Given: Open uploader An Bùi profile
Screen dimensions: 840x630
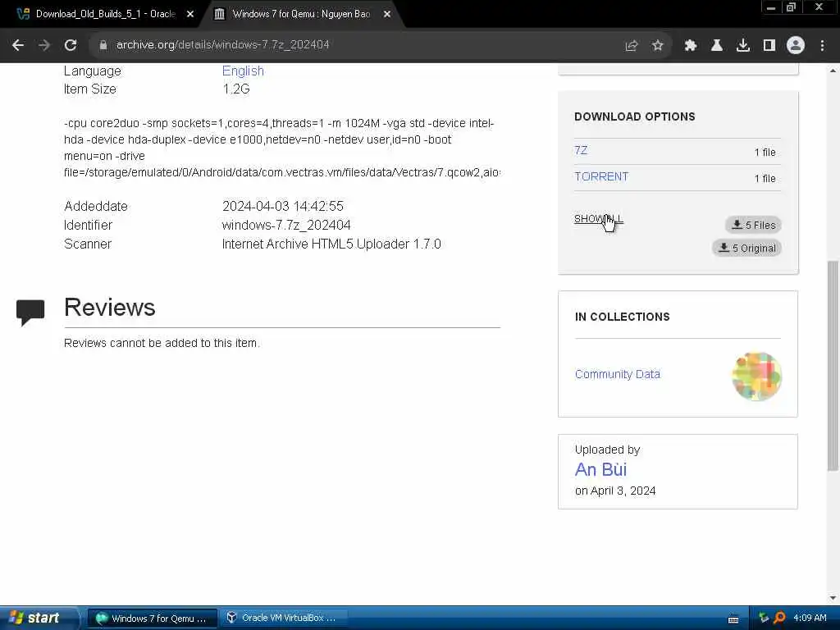Looking at the screenshot, I should pos(600,470).
